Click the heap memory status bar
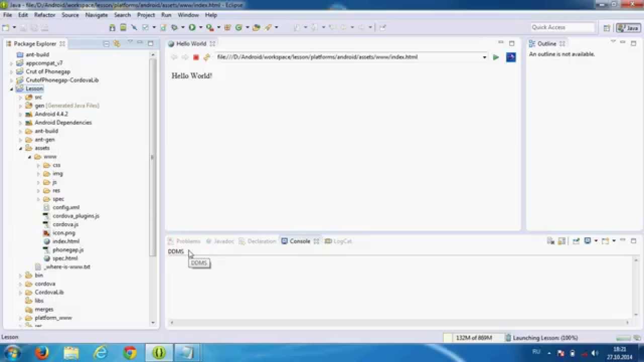 (x=473, y=338)
